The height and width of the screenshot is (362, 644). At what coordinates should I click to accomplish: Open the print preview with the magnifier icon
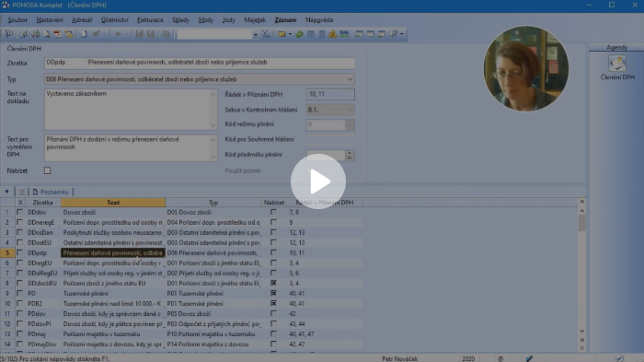46,34
